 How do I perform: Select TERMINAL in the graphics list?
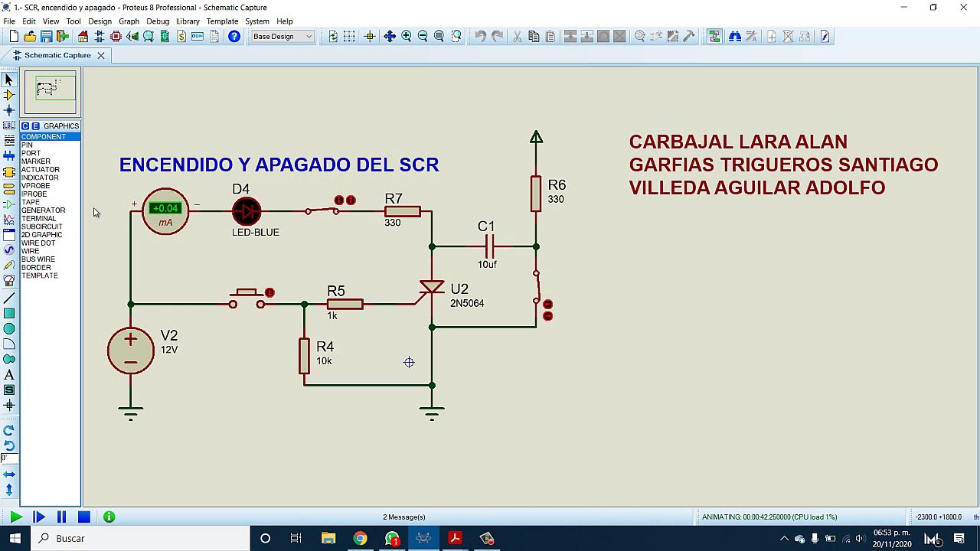coord(38,219)
